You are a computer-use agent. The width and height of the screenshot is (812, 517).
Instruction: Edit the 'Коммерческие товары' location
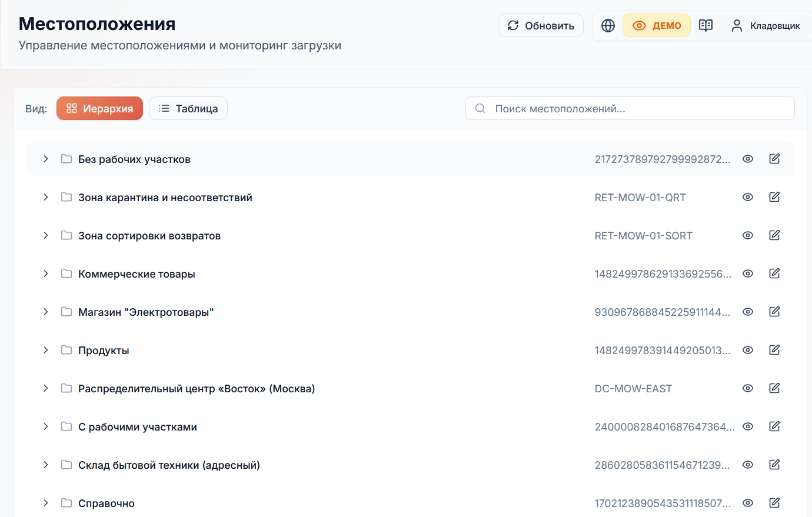coord(774,273)
